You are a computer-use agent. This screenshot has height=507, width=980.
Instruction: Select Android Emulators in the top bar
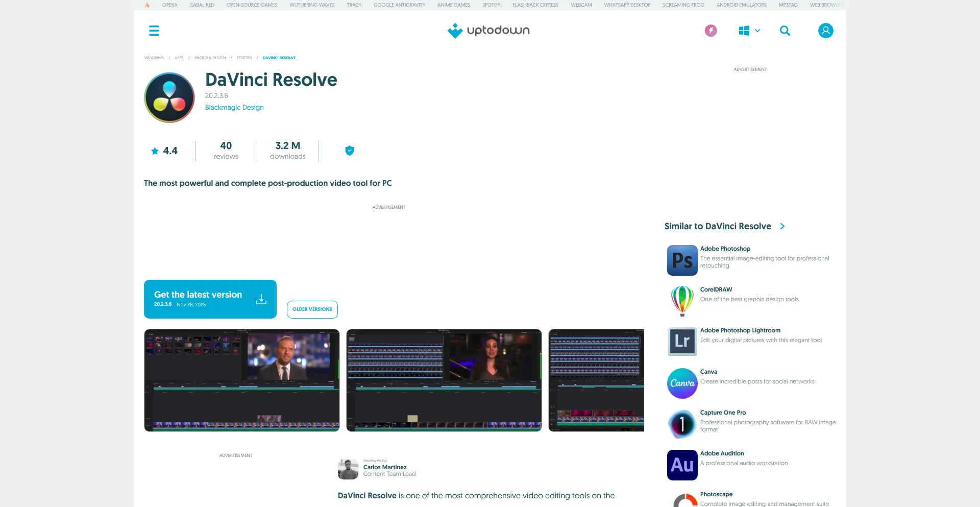pyautogui.click(x=741, y=5)
